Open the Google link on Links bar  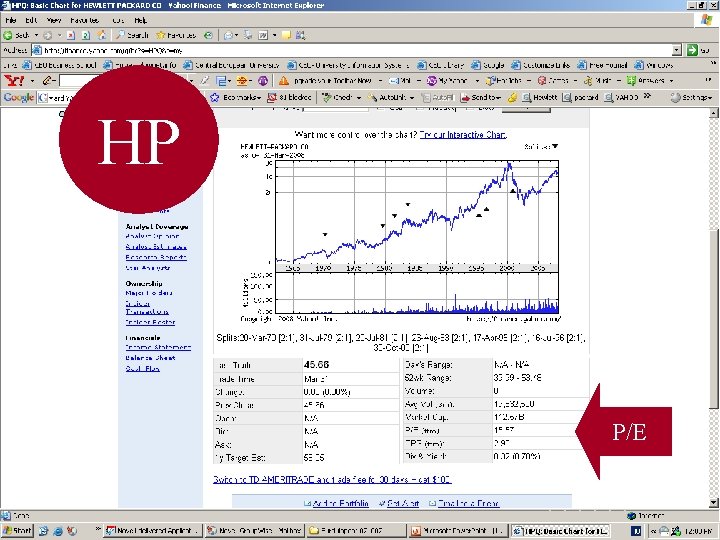488,65
